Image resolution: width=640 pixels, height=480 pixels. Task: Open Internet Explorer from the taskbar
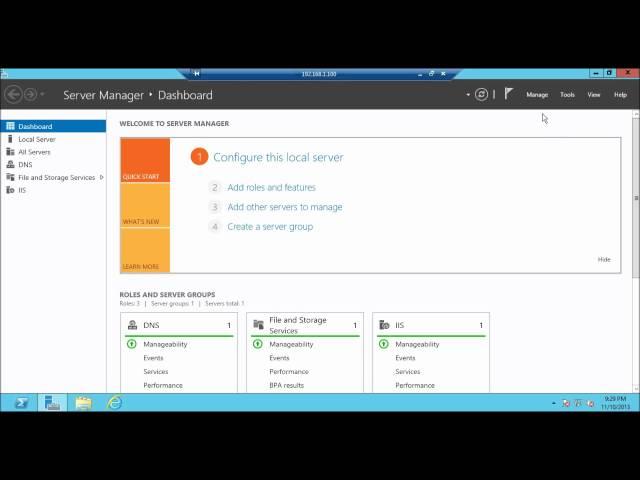coord(115,403)
